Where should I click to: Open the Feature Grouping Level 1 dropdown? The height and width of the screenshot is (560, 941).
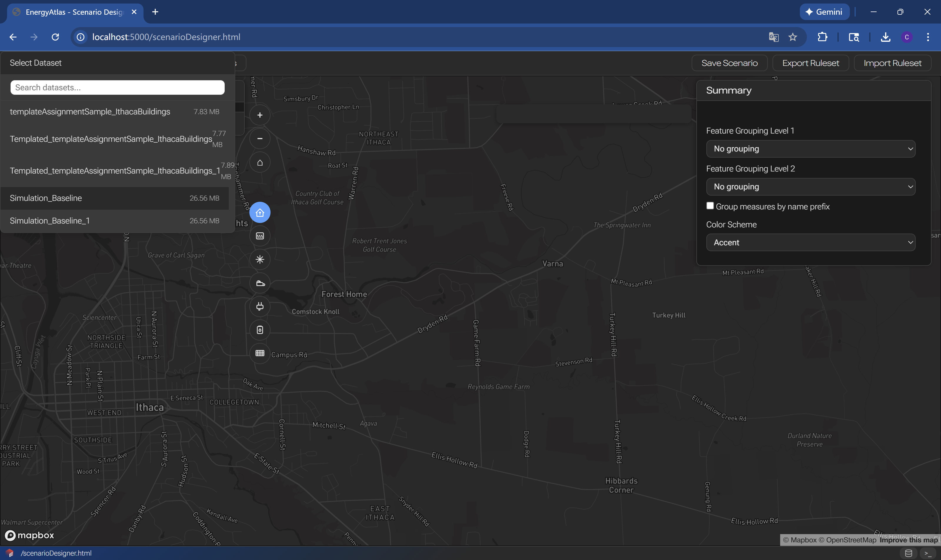(810, 149)
